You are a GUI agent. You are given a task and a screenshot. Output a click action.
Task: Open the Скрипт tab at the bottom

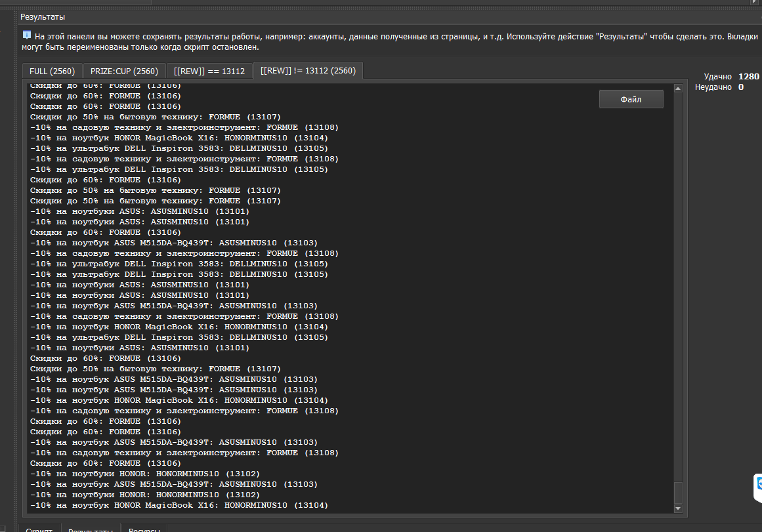pyautogui.click(x=39, y=529)
